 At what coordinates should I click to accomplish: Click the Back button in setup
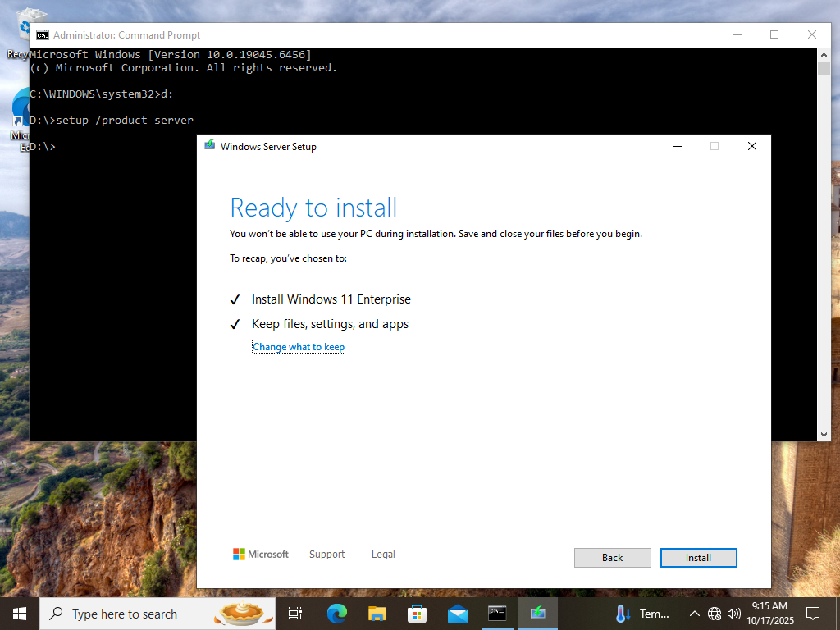tap(612, 558)
